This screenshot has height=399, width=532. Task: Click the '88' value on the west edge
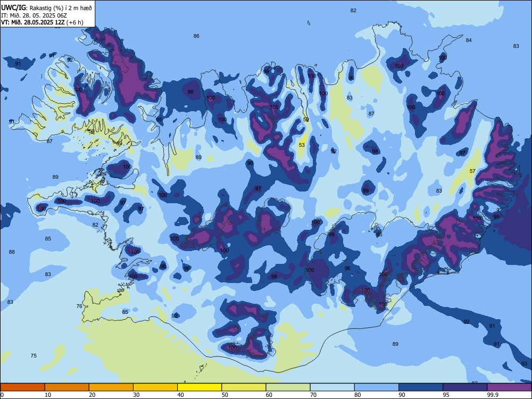[12, 252]
